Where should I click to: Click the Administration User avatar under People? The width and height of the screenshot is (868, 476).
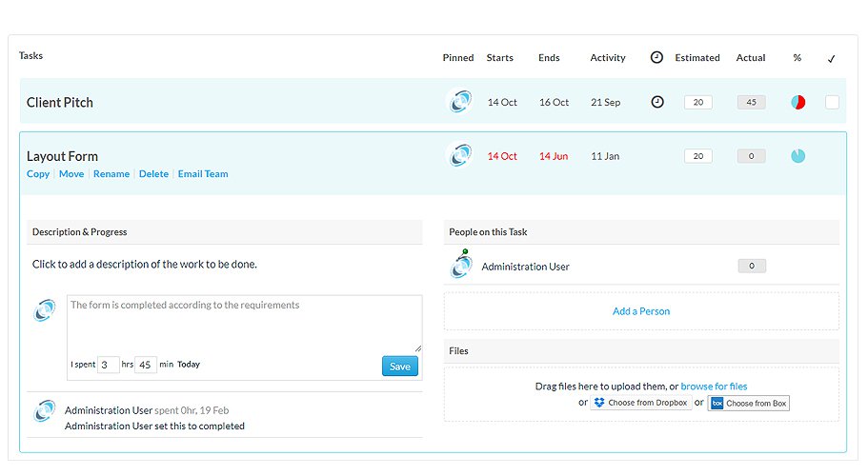pos(461,267)
